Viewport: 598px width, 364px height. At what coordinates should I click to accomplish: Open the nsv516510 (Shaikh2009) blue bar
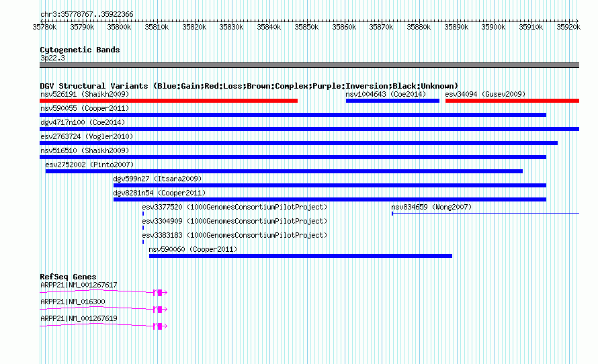click(x=293, y=157)
